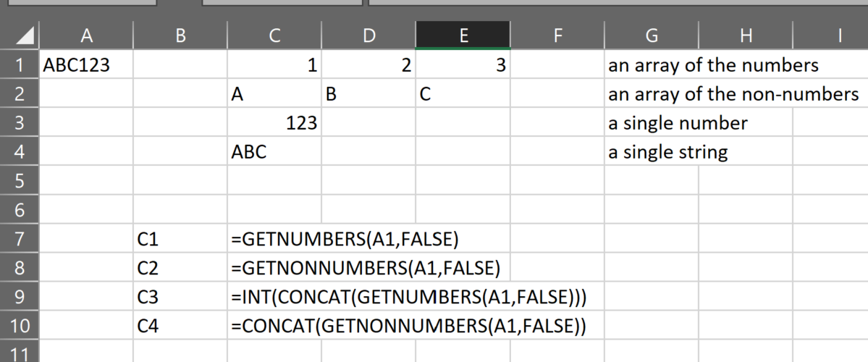The image size is (868, 362).
Task: Click cell D2 containing letter B
Action: tap(368, 94)
